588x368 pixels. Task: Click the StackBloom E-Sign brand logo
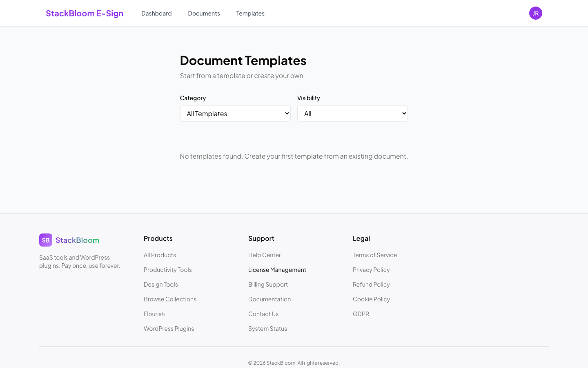coord(85,13)
